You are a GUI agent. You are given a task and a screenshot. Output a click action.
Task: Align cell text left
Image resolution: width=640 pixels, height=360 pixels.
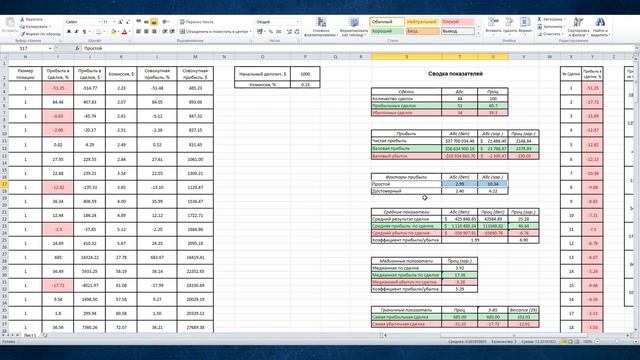pyautogui.click(x=139, y=31)
